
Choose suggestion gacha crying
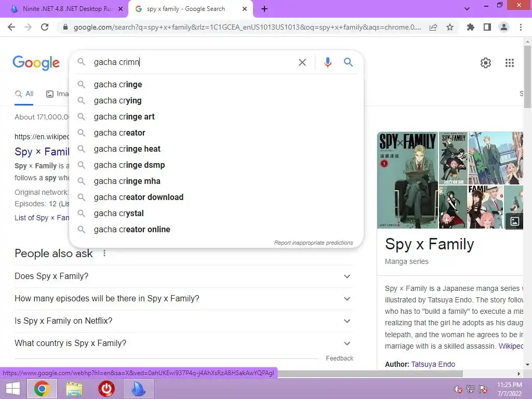(216, 100)
